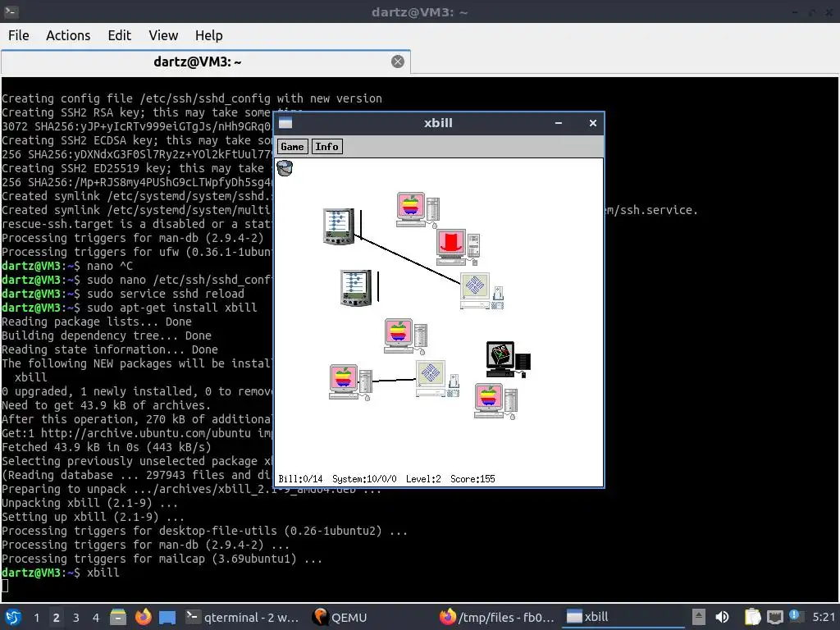Image resolution: width=840 pixels, height=630 pixels.
Task: Click the 'Setting up xbill (2.1-9)' line
Action: point(93,517)
